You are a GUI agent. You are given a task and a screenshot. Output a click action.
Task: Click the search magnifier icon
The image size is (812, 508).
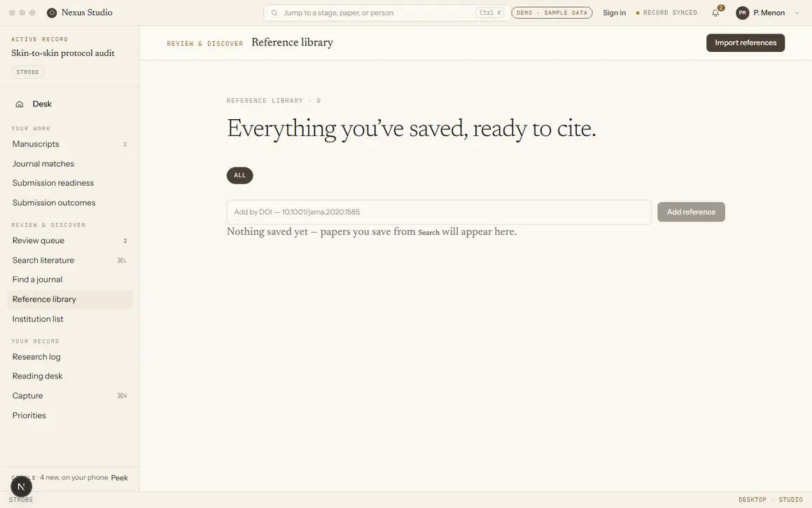coord(274,13)
